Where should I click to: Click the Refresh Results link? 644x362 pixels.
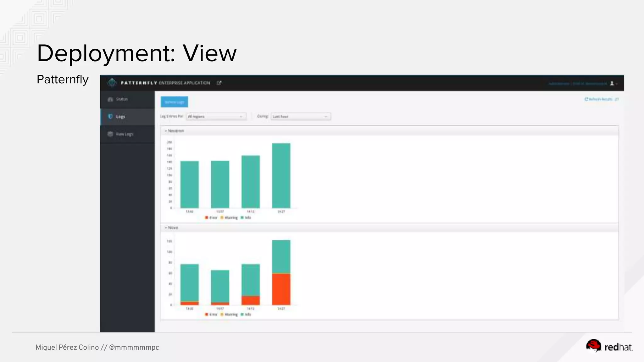tap(602, 99)
